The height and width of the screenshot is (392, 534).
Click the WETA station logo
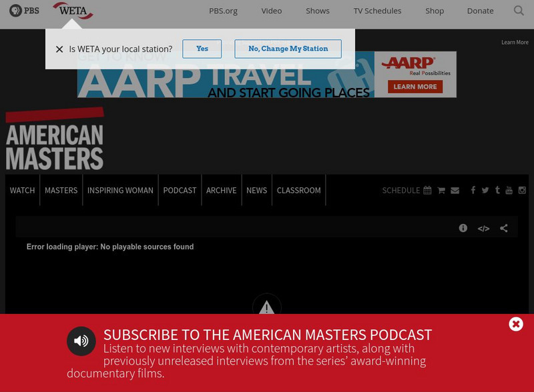coord(73,11)
